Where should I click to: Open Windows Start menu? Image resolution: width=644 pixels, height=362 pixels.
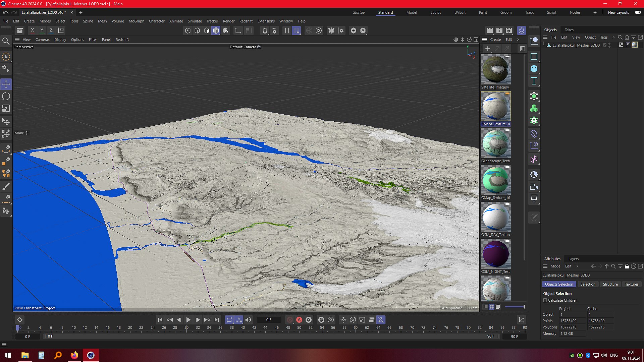[8, 355]
